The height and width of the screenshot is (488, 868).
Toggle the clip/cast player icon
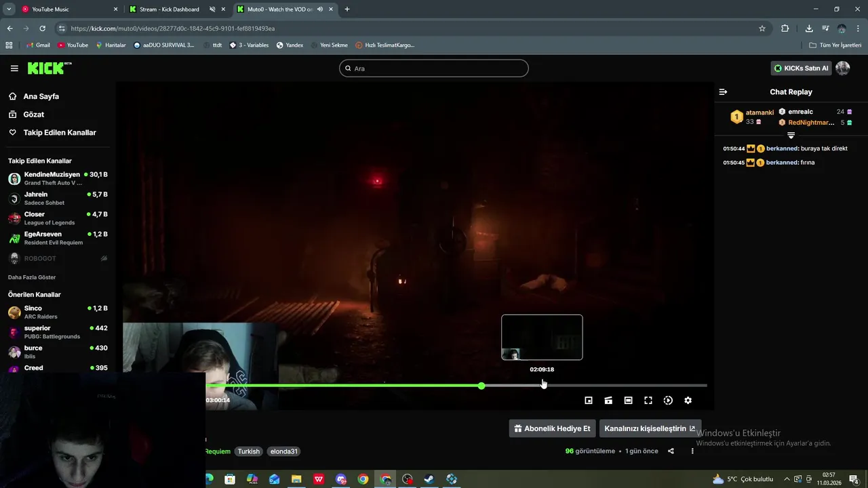pyautogui.click(x=608, y=401)
